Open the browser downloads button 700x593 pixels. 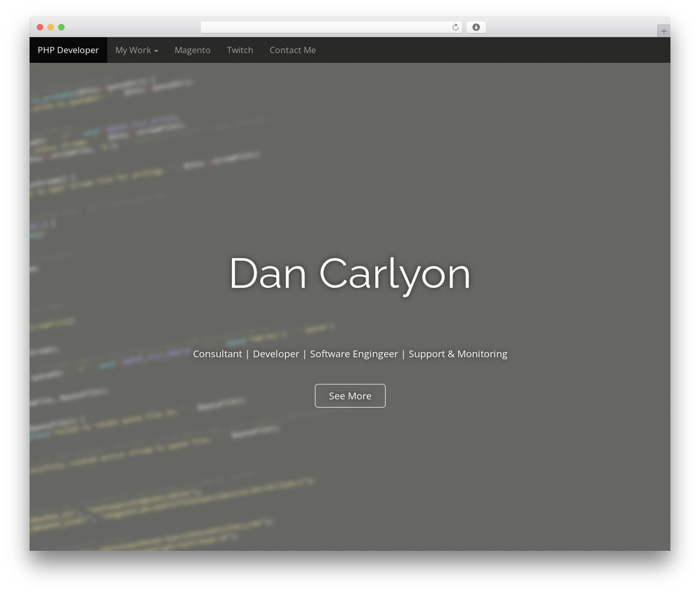point(476,27)
